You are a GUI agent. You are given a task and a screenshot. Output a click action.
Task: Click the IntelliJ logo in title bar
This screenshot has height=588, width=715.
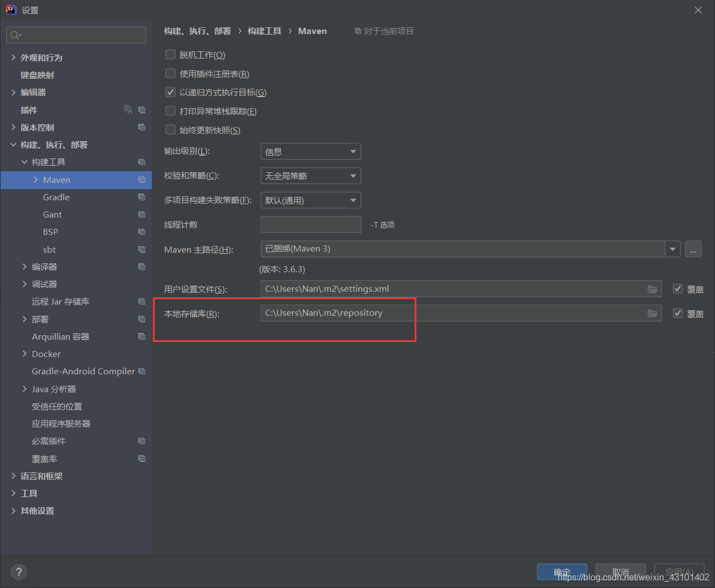pyautogui.click(x=11, y=9)
